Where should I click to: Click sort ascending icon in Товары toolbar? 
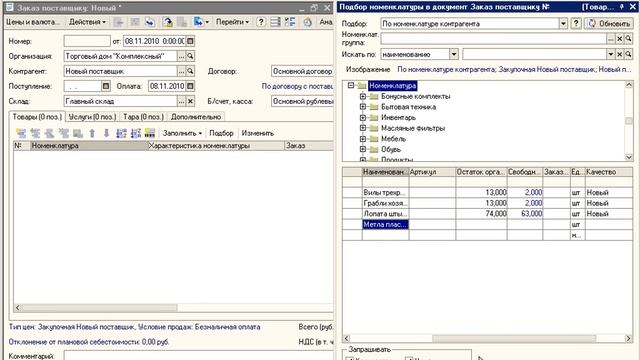pos(121,133)
